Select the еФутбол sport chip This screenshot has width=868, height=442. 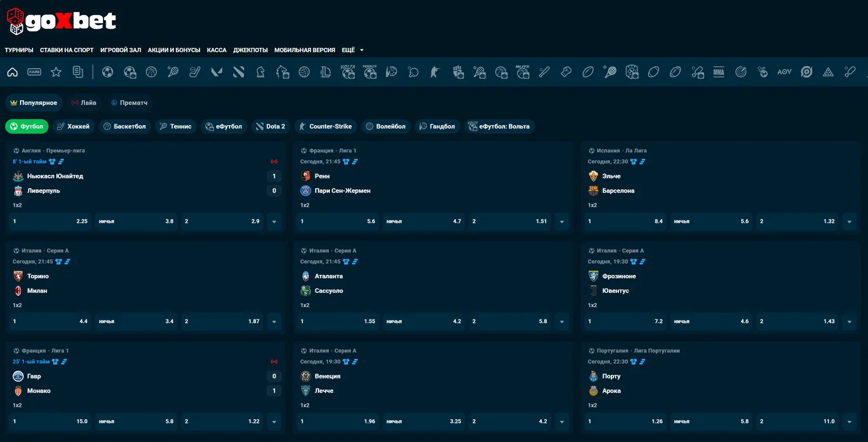224,126
